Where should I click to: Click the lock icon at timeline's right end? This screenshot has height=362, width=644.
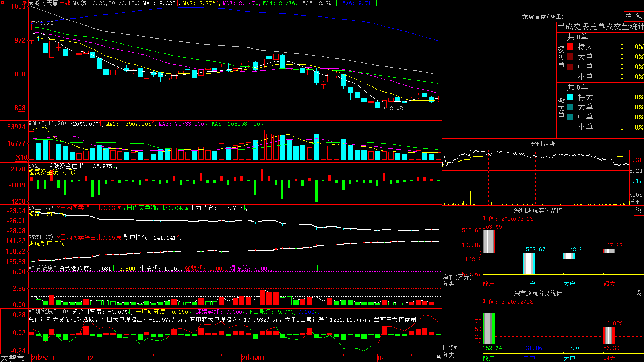click(439, 357)
